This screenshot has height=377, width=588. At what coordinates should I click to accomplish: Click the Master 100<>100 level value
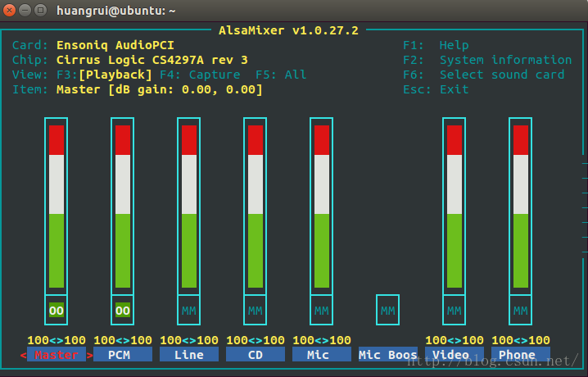[x=57, y=340]
